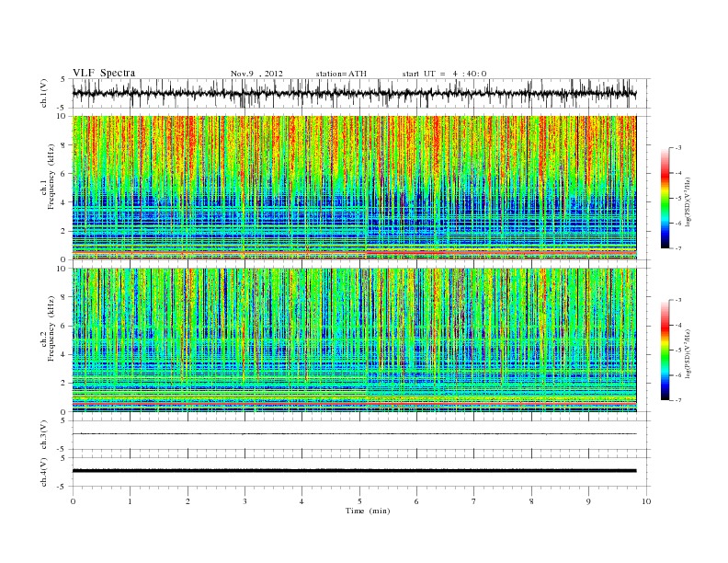
Task: Click the "2" tick on ch.2 frequency axis
Action: (63, 384)
